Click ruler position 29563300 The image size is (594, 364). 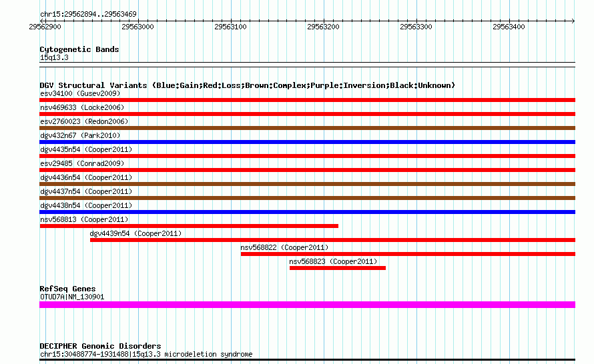tap(416, 27)
